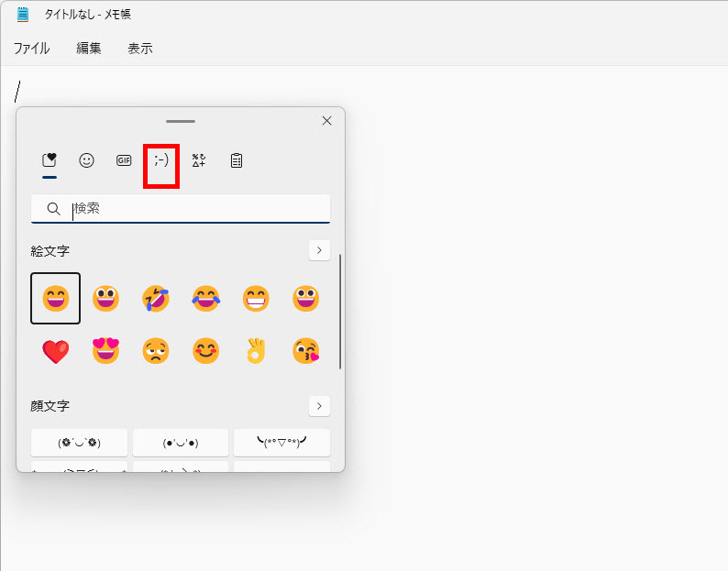The height and width of the screenshot is (571, 728).
Task: Expand the 顔文字 section
Action: 319,405
